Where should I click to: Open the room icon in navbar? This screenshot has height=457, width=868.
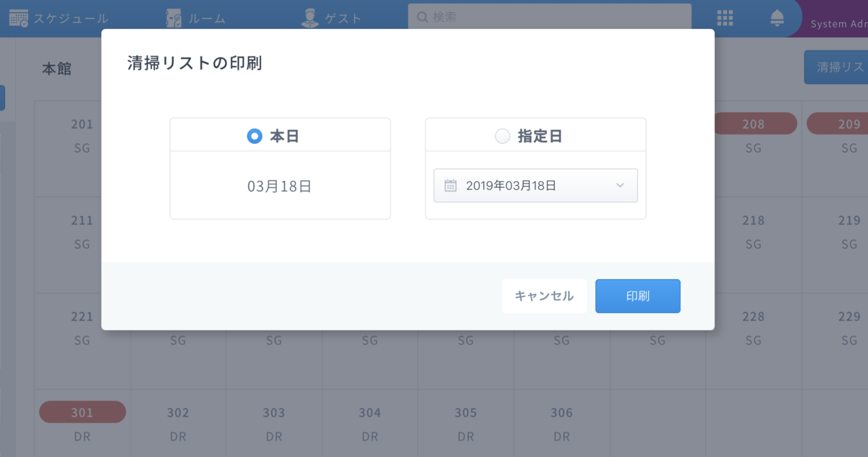tap(174, 18)
